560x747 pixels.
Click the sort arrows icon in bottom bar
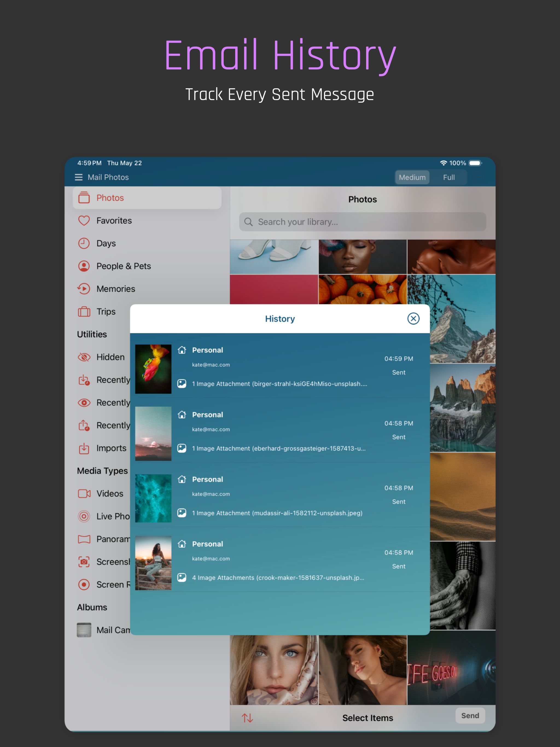click(x=247, y=718)
